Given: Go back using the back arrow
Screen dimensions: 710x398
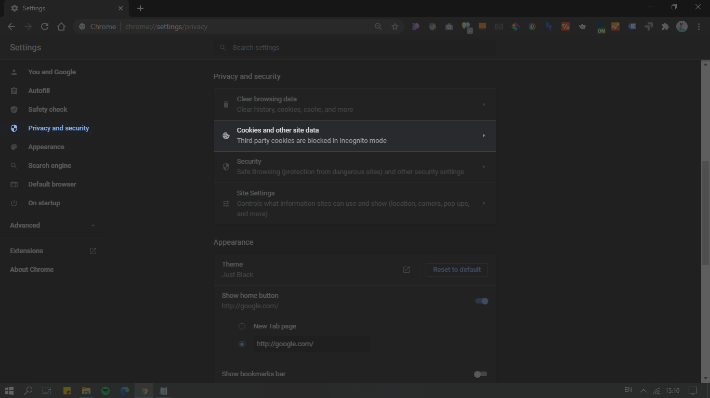Looking at the screenshot, I should 11,27.
